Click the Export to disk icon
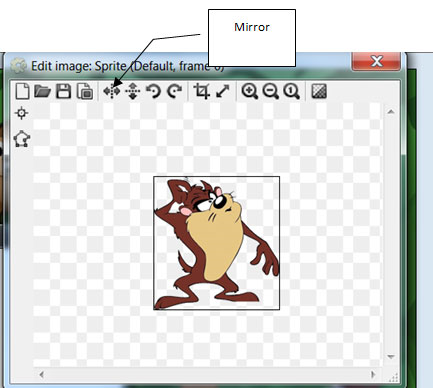This screenshot has height=388, width=433. click(85, 91)
